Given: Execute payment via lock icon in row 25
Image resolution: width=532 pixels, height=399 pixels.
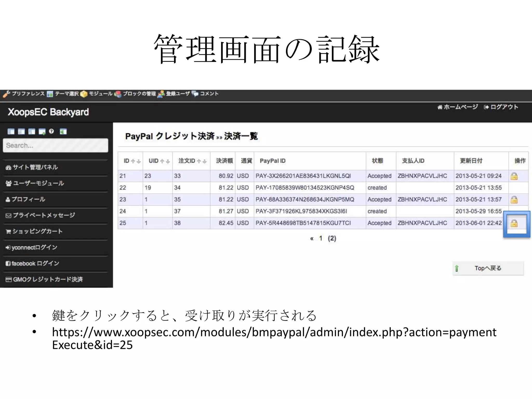Looking at the screenshot, I should (514, 223).
